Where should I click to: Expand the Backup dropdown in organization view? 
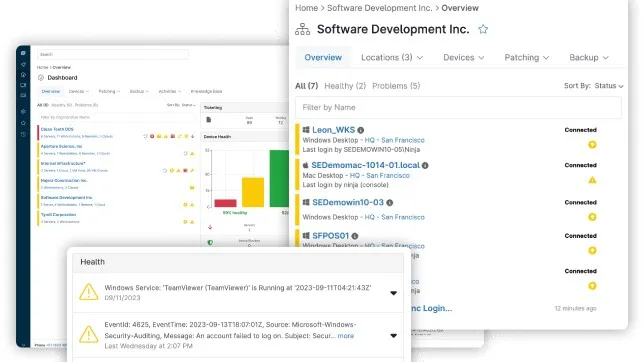pos(589,58)
